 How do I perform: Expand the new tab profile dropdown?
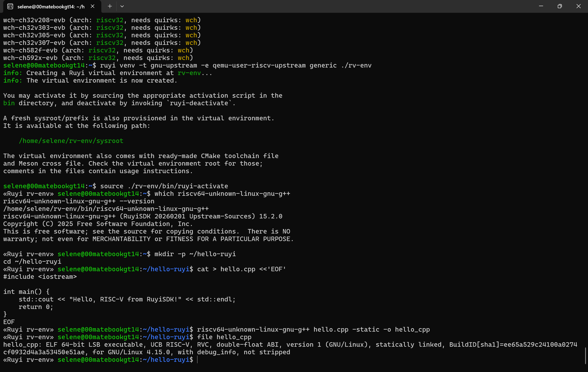(x=122, y=6)
